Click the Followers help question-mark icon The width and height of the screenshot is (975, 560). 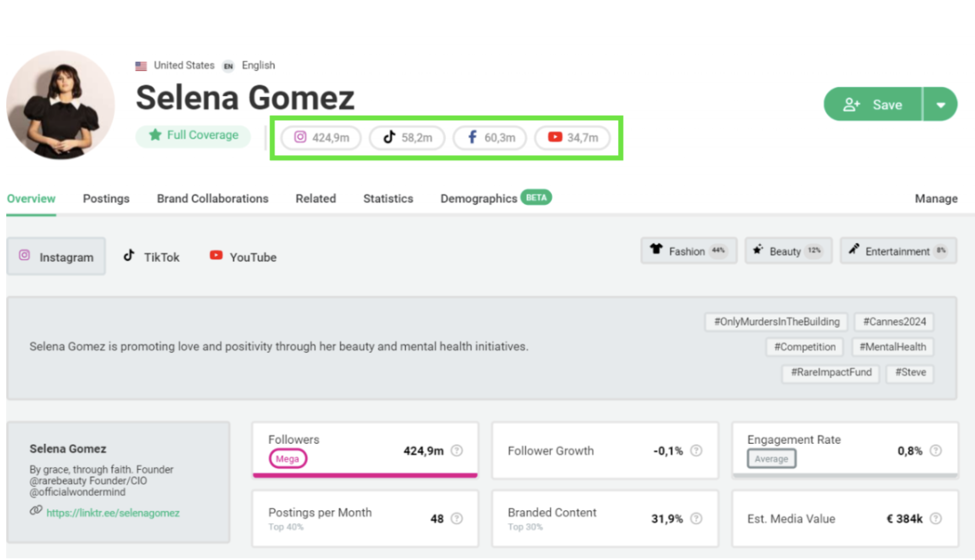click(456, 451)
